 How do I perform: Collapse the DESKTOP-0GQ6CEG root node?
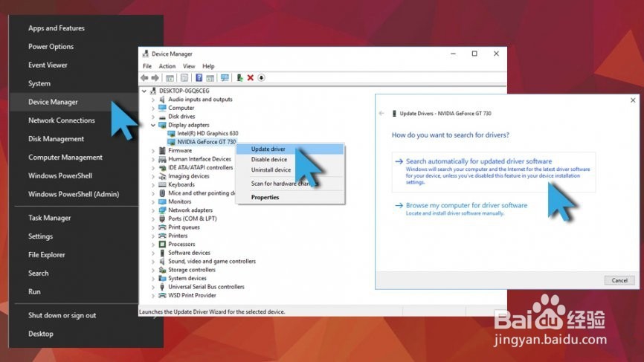tap(144, 91)
